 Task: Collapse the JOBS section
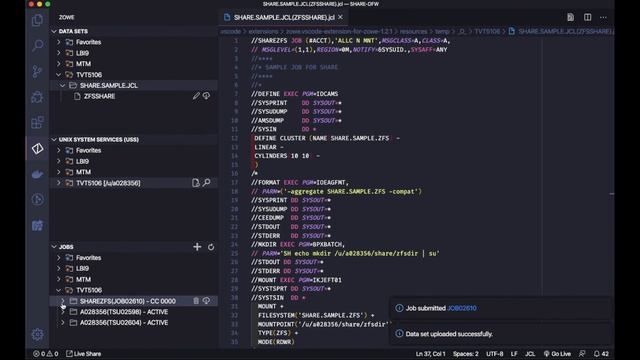[x=54, y=247]
